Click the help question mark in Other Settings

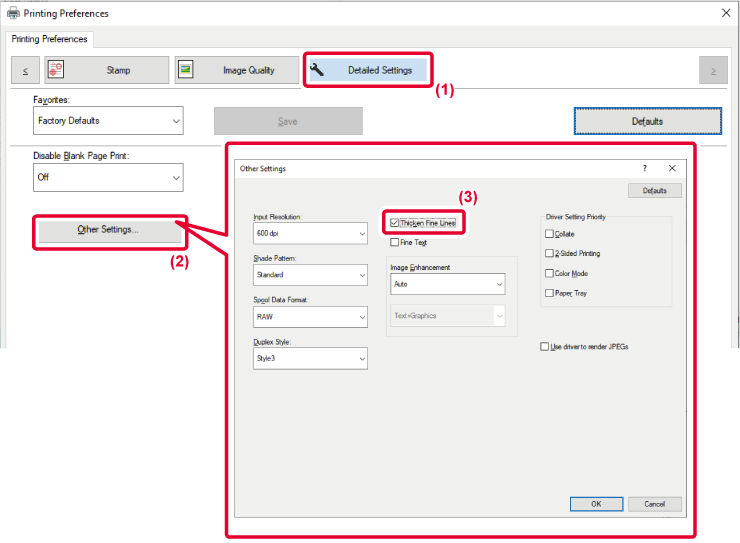point(644,169)
